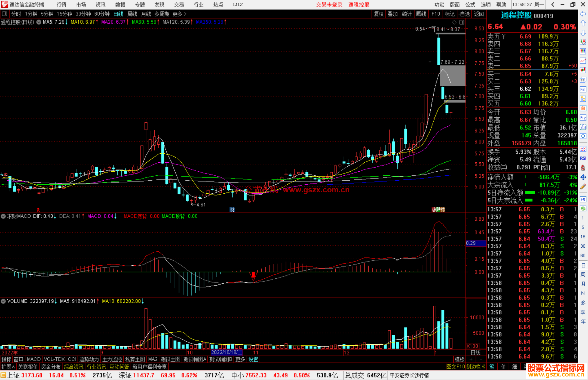Select the pencil drawing tool icon
The width and height of the screenshot is (588, 380).
tap(583, 187)
